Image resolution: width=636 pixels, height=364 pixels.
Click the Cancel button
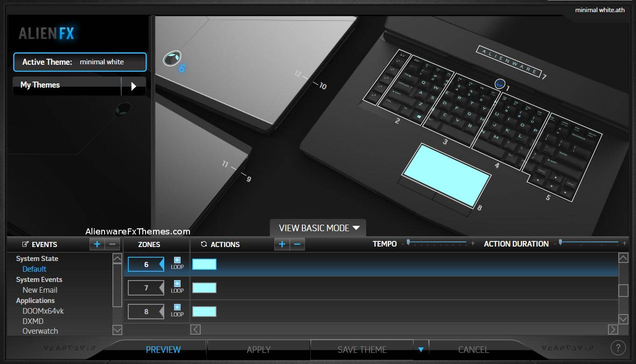click(474, 350)
